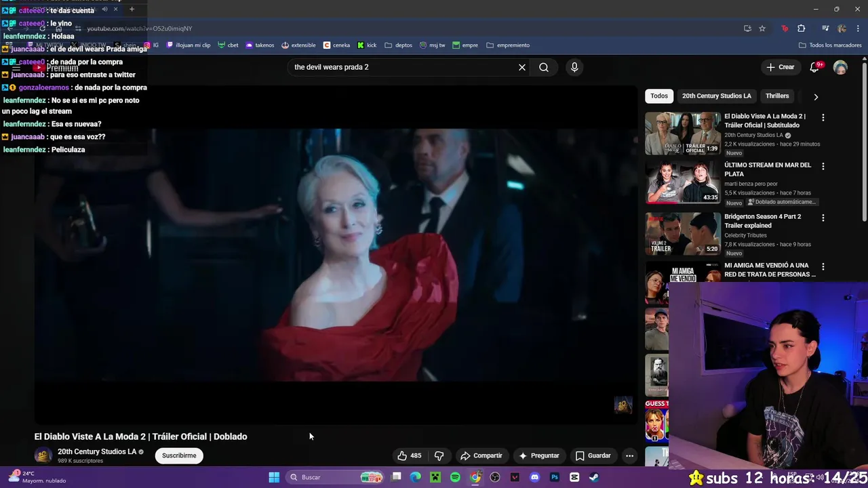Open more actions ellipsis below video
Viewport: 868px width, 488px height.
coord(629,455)
